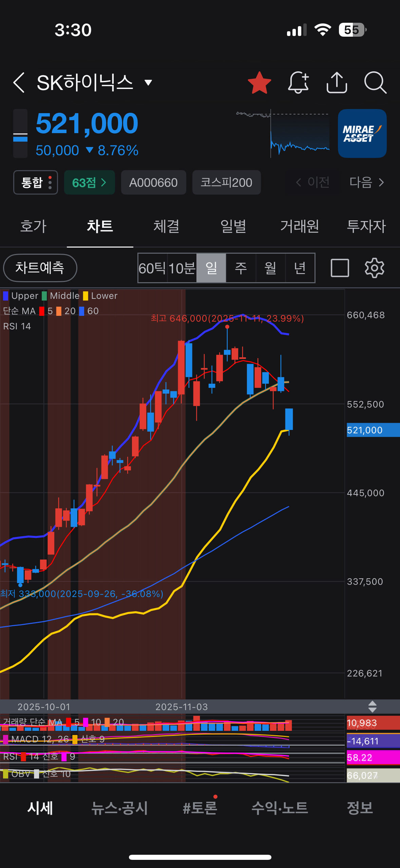Open the 63점 score badge

tap(90, 182)
